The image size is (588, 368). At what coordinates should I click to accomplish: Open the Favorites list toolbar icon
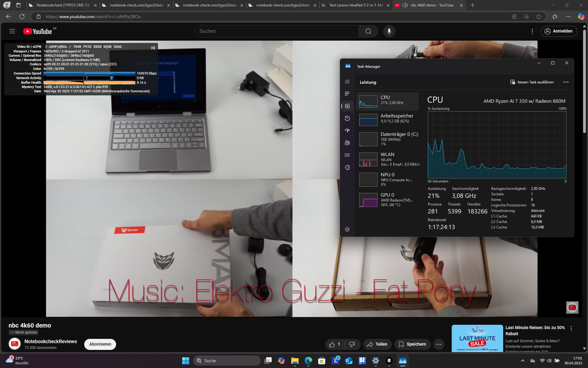coord(555,17)
